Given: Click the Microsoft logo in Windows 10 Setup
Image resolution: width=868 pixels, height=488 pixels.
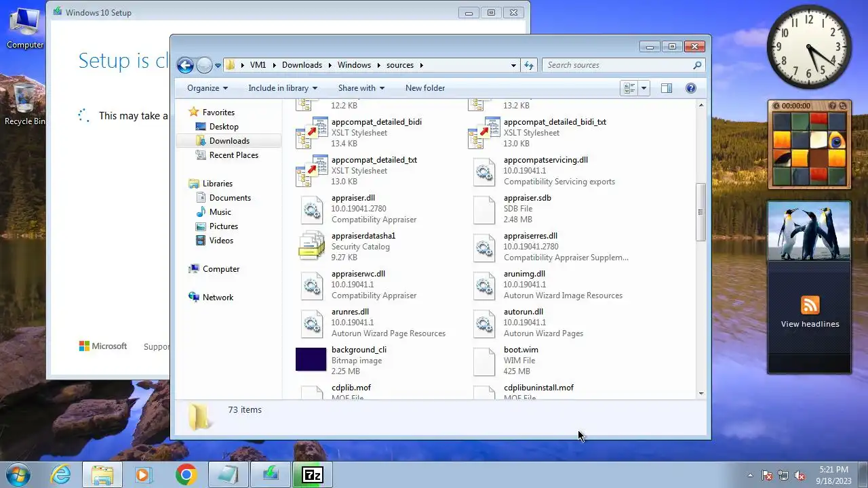Looking at the screenshot, I should (103, 346).
